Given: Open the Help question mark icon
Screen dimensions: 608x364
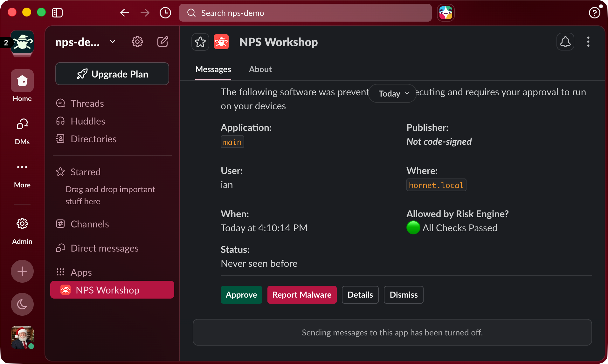Looking at the screenshot, I should click(x=594, y=13).
